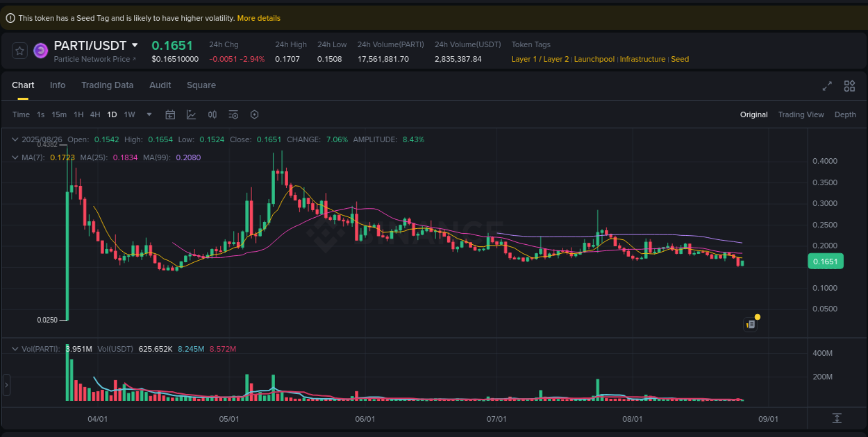Open the date range calendar picker
868x437 pixels.
170,114
